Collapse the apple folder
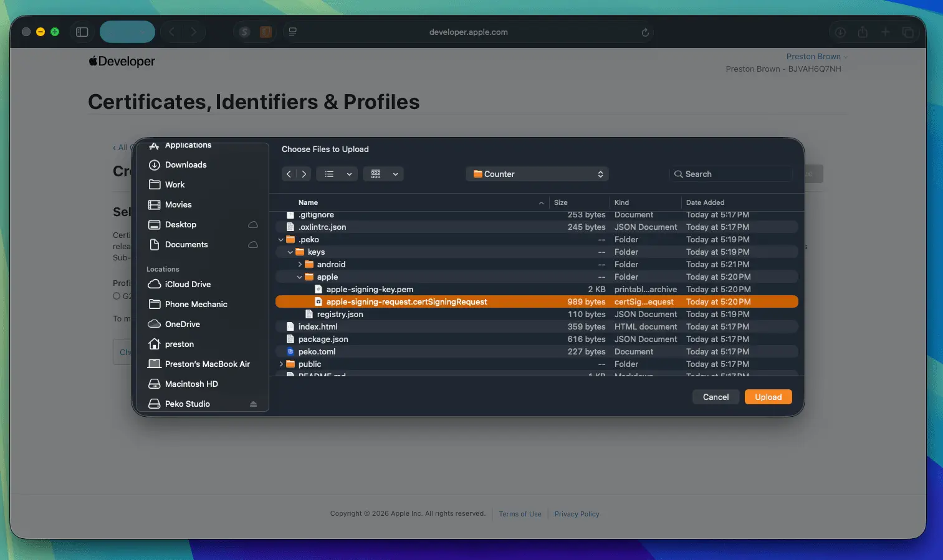 pyautogui.click(x=300, y=277)
